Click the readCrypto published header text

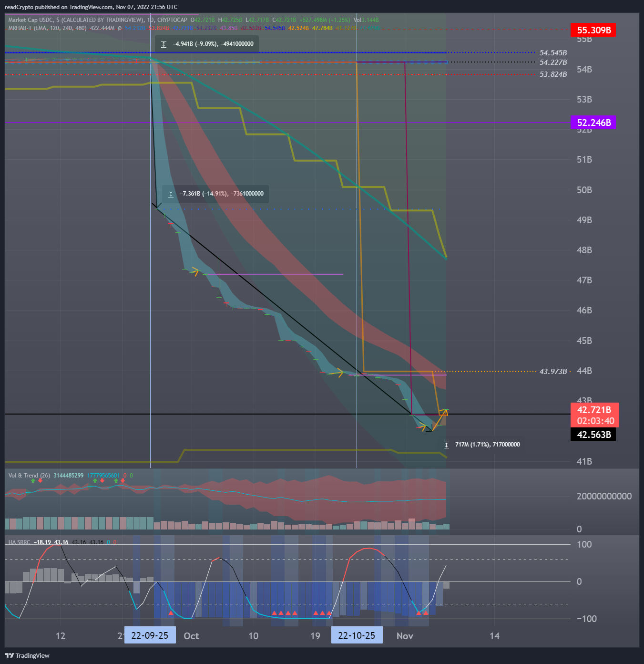[x=91, y=7]
